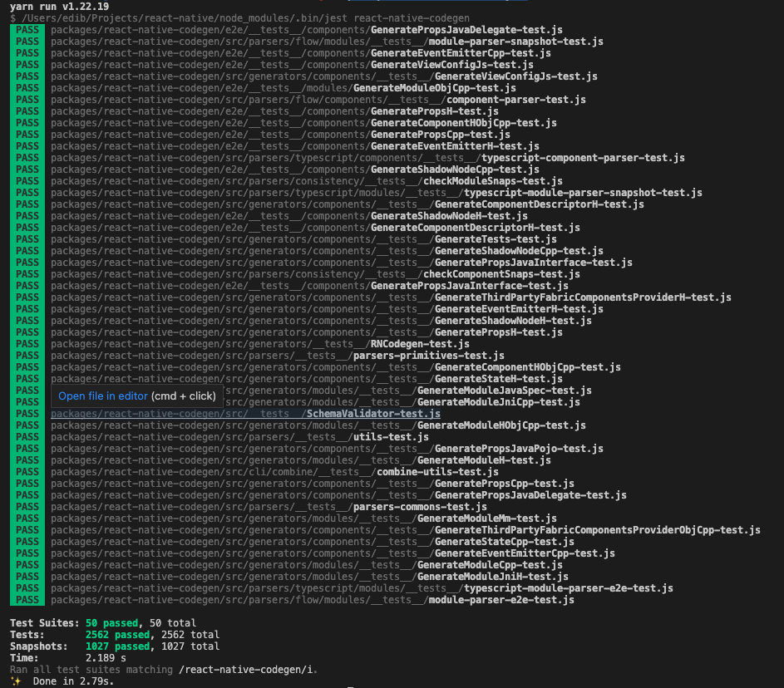Click the RNCodegen-test.js path
This screenshot has height=688, width=784.
click(x=260, y=344)
